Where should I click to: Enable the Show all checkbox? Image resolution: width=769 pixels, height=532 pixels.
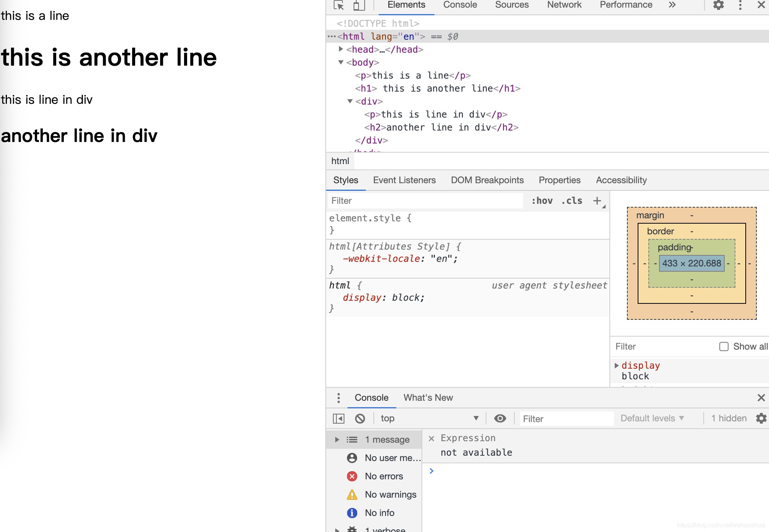pos(724,347)
